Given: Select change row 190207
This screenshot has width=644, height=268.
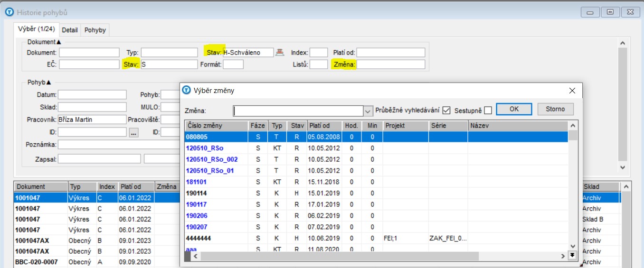Looking at the screenshot, I should [x=376, y=227].
